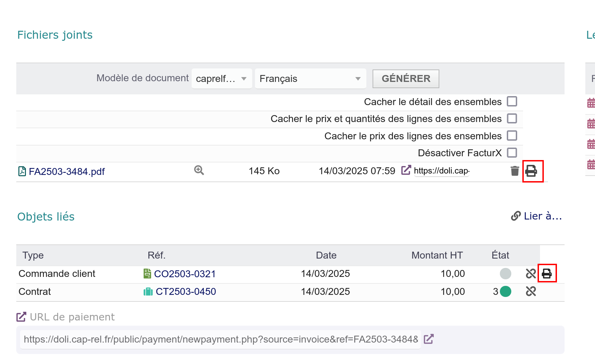The height and width of the screenshot is (364, 595).
Task: Click the Type column header
Action: [33, 255]
